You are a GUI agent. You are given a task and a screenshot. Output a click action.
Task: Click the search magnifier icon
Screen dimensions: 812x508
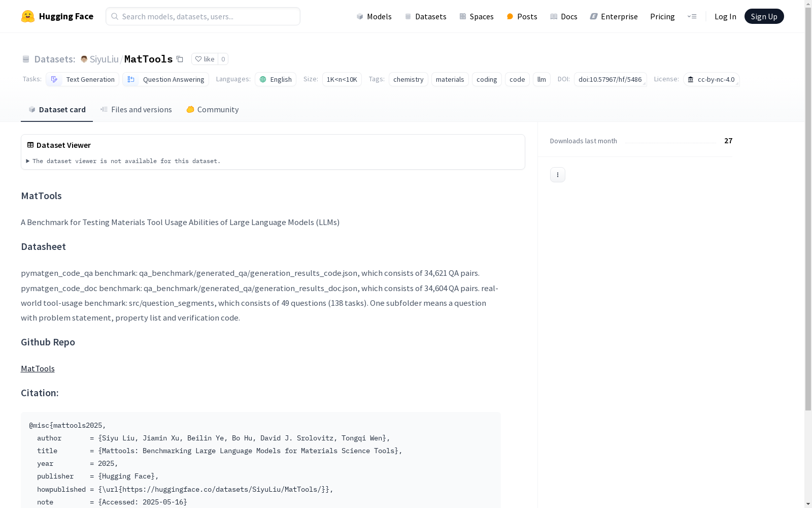tap(115, 16)
